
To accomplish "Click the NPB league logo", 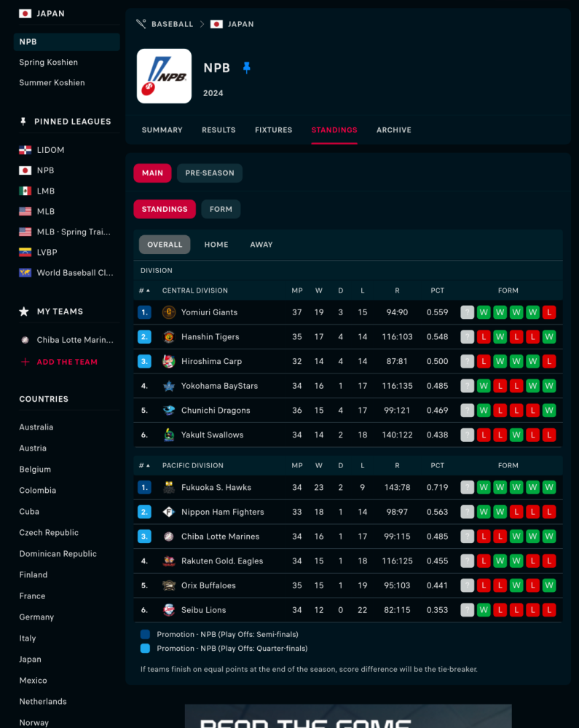I will click(x=164, y=76).
